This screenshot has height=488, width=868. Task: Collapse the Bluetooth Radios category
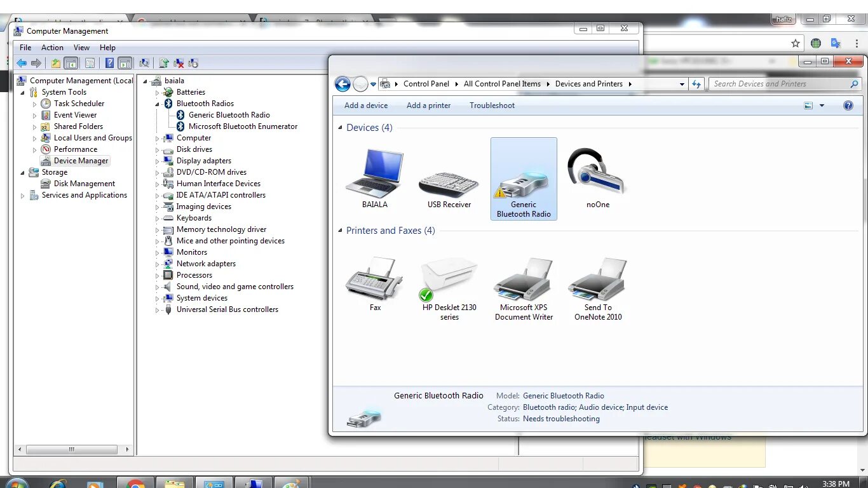[x=158, y=104]
